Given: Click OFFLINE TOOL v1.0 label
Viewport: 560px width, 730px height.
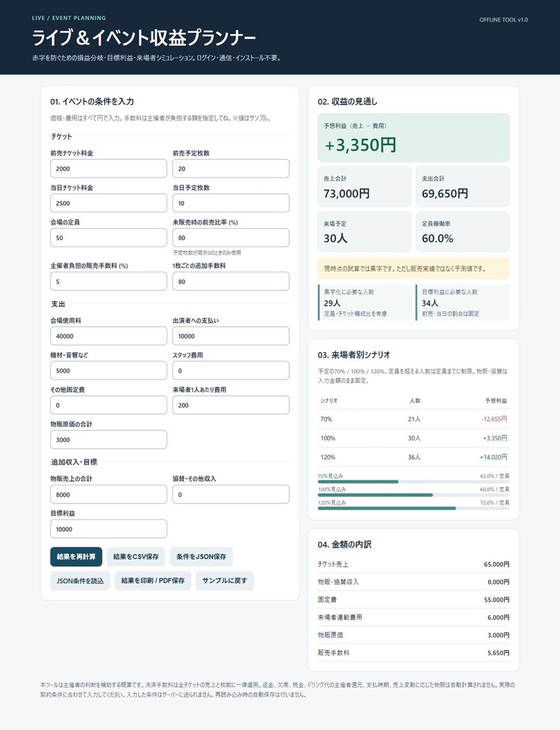Looking at the screenshot, I should [504, 20].
